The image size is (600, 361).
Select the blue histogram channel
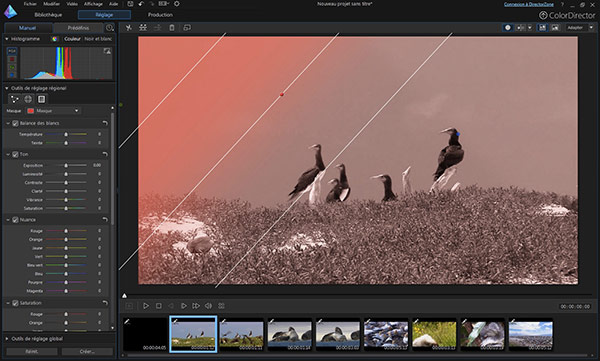click(12, 75)
